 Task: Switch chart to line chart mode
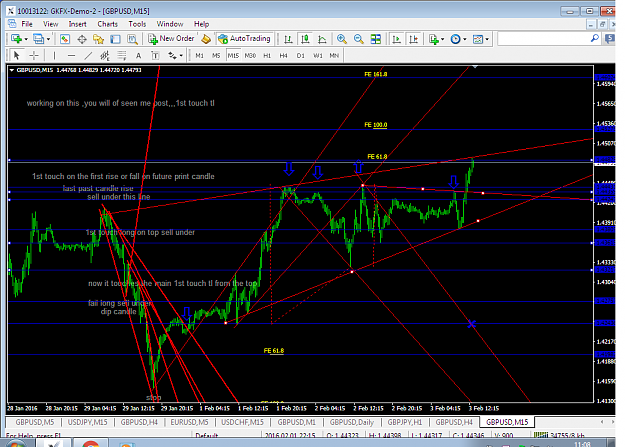pos(322,39)
